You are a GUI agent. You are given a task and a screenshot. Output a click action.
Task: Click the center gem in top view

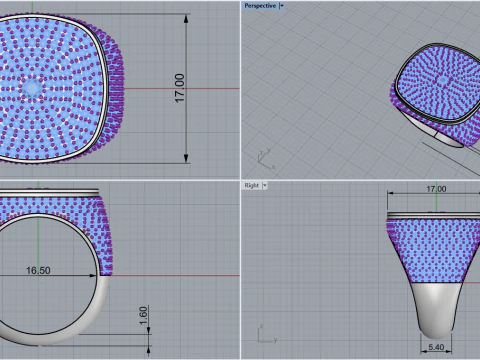[x=32, y=88]
